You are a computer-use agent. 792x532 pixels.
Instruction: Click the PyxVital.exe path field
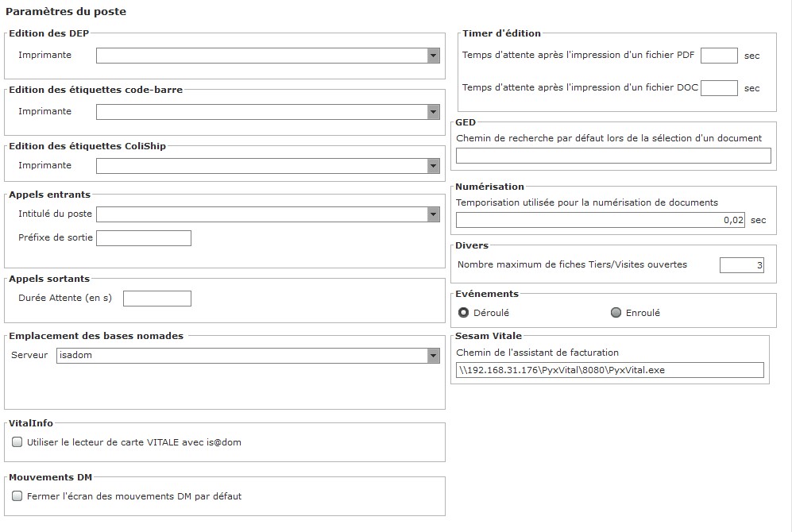tap(609, 370)
